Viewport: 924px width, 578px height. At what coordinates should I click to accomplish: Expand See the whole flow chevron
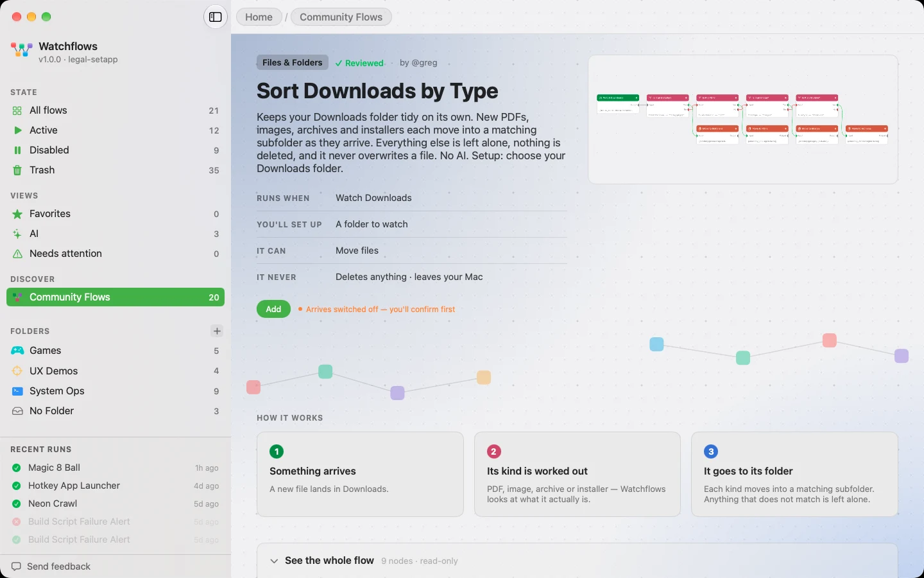coord(274,561)
